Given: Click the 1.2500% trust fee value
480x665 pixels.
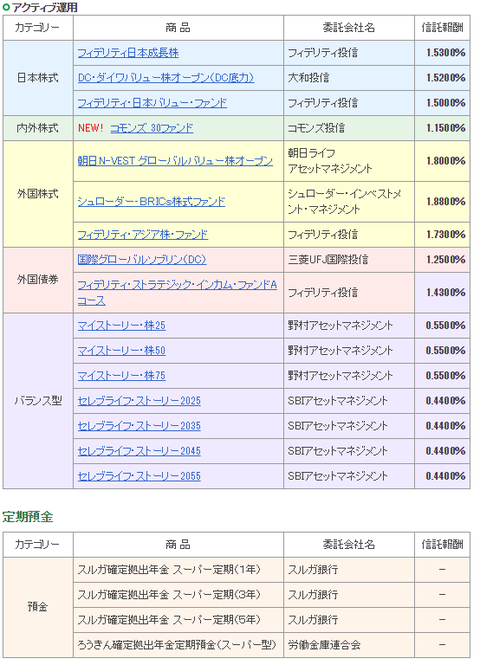Looking at the screenshot, I should (x=446, y=260).
